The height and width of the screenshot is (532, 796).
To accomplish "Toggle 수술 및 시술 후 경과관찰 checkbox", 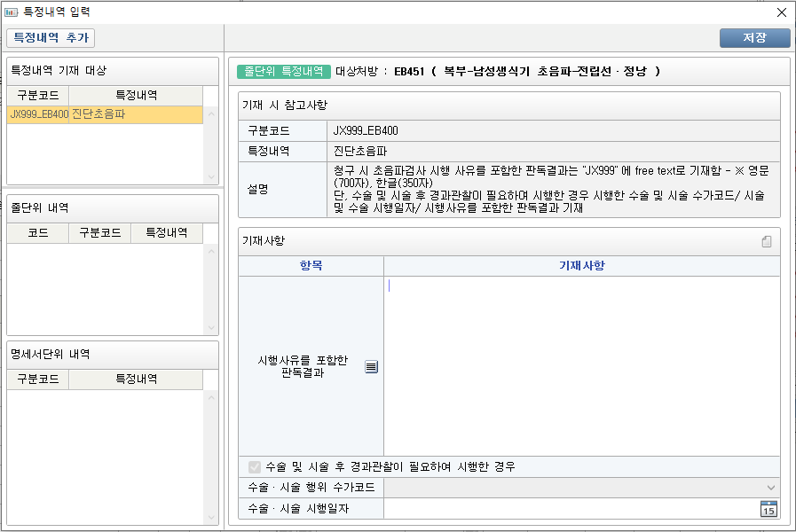I will pos(256,466).
